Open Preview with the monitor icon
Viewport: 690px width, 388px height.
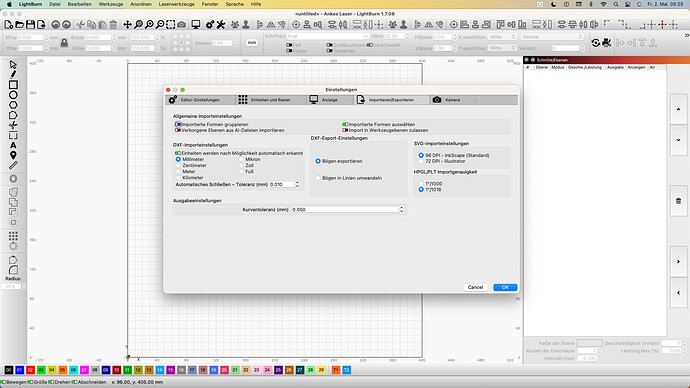[x=196, y=25]
